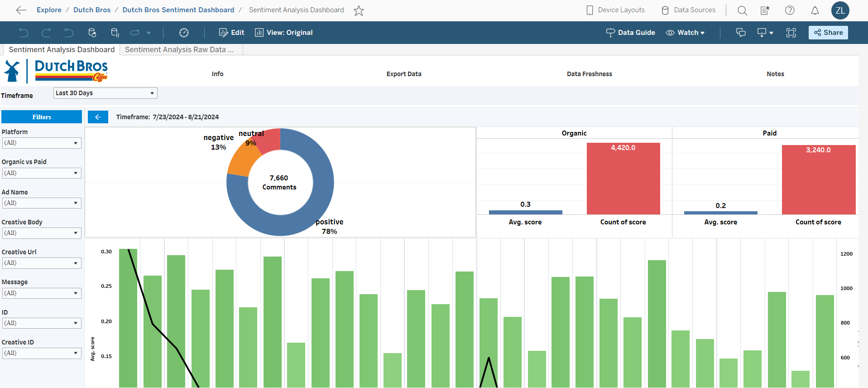The height and width of the screenshot is (388, 868).
Task: Switch to Sentiment Analysis Raw Data tab
Action: point(179,49)
